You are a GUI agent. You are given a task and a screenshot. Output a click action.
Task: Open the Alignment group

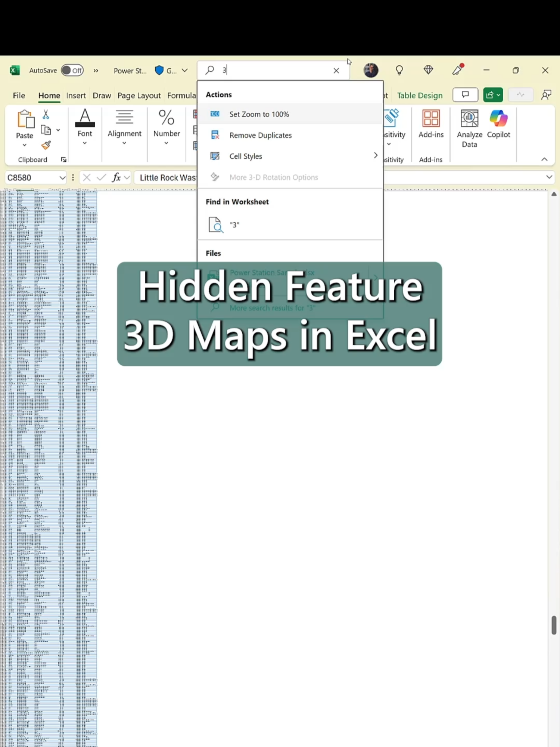pyautogui.click(x=124, y=128)
